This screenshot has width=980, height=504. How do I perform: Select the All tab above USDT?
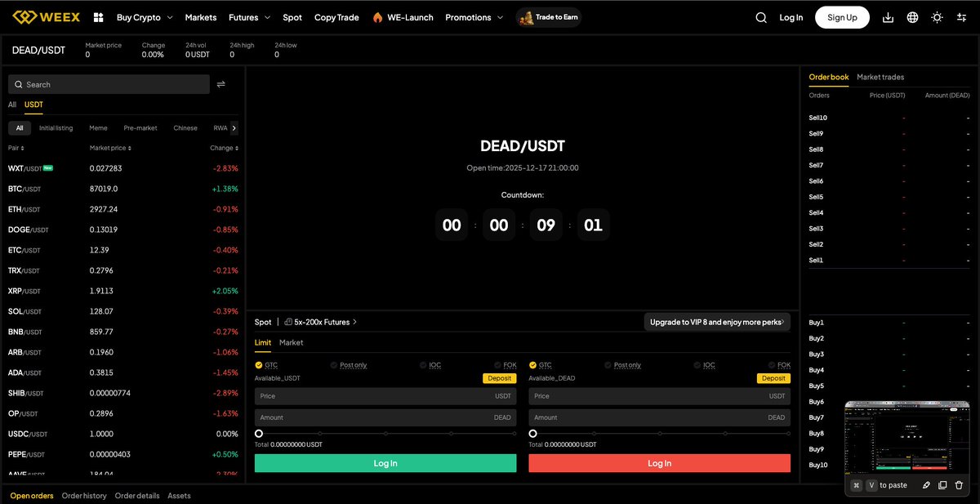pyautogui.click(x=12, y=105)
